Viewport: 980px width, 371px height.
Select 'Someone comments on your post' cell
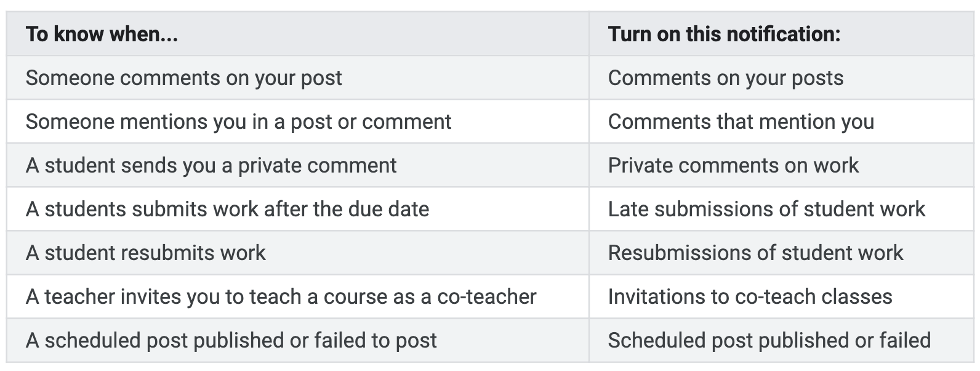[183, 78]
